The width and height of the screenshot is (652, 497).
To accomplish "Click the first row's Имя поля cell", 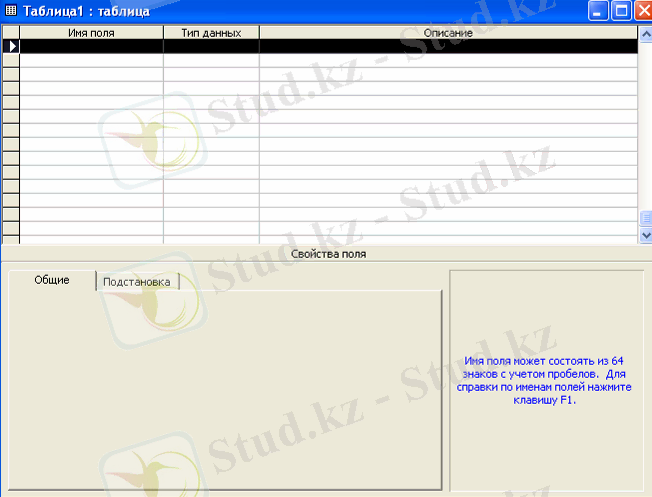I will tap(91, 46).
